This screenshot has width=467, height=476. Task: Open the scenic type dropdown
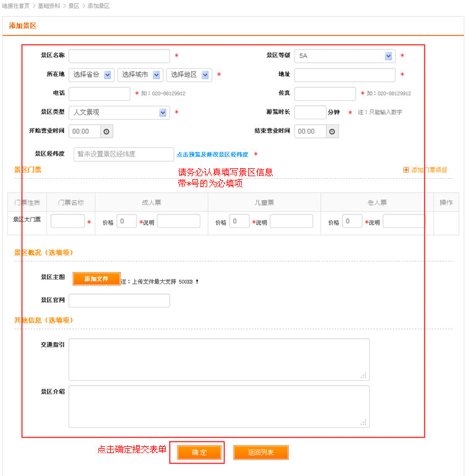tap(163, 113)
